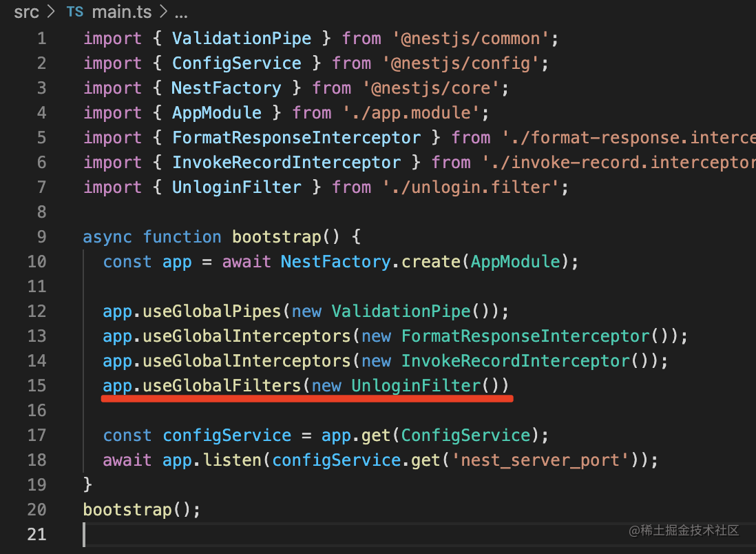The image size is (756, 554).
Task: Click the bootstrap function name on line 9
Action: 275,237
